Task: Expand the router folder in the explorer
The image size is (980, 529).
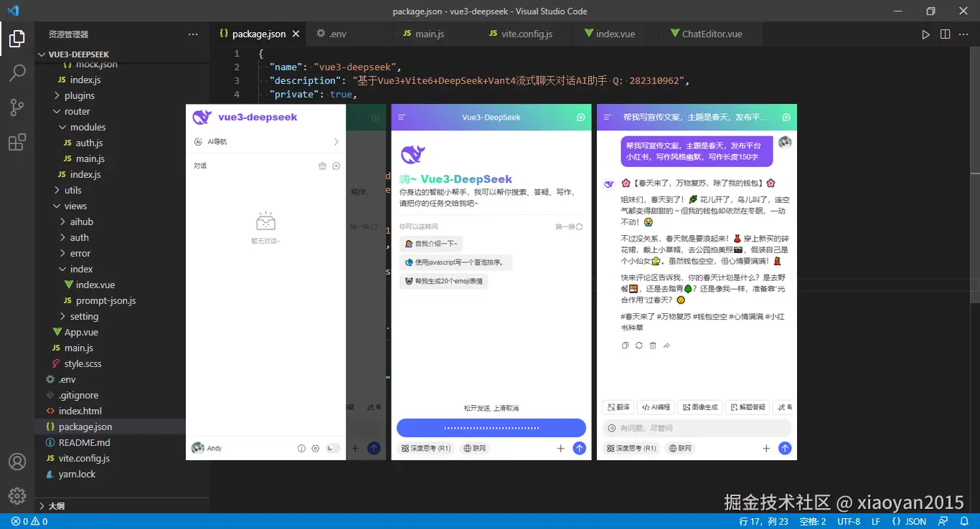Action: coord(76,111)
